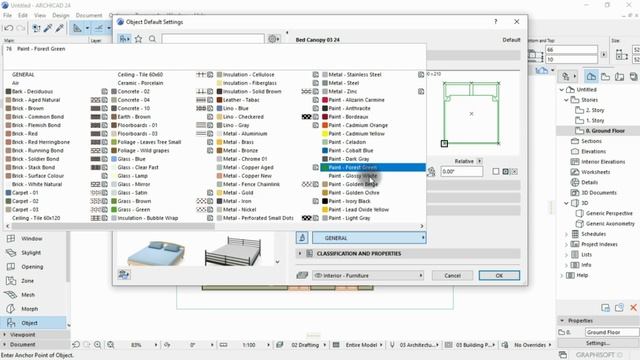Toggle the mirror checkbox beside angle field
Viewport: 640px width, 360px height.
point(496,171)
